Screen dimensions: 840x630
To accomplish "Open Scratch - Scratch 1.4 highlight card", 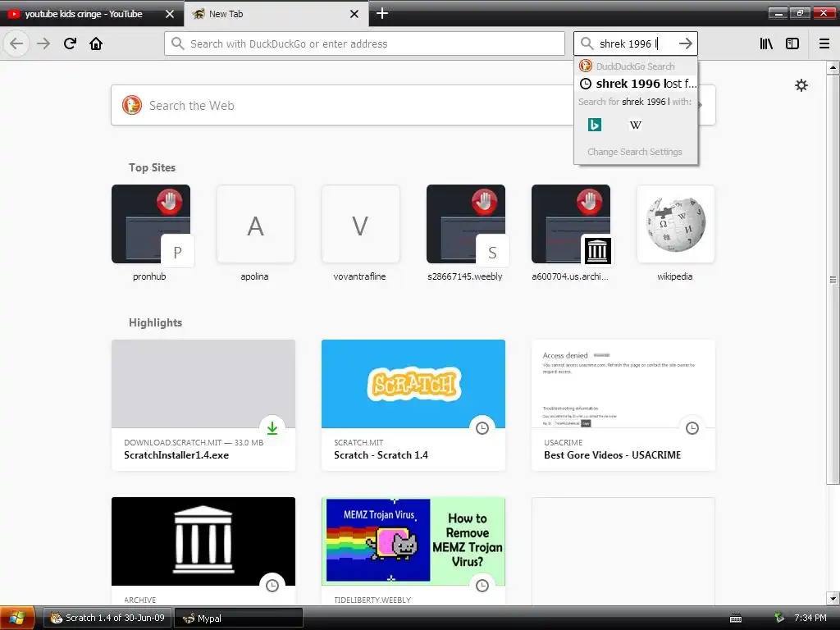I will [x=413, y=405].
